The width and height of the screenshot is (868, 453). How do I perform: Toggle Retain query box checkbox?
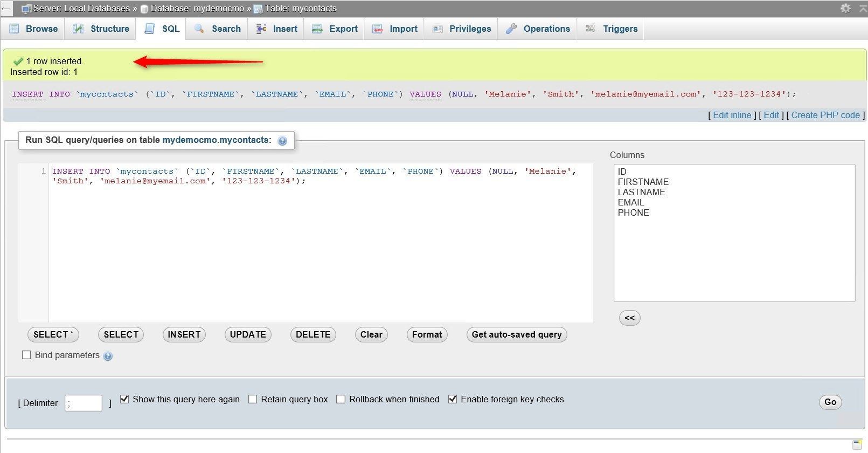(x=253, y=399)
